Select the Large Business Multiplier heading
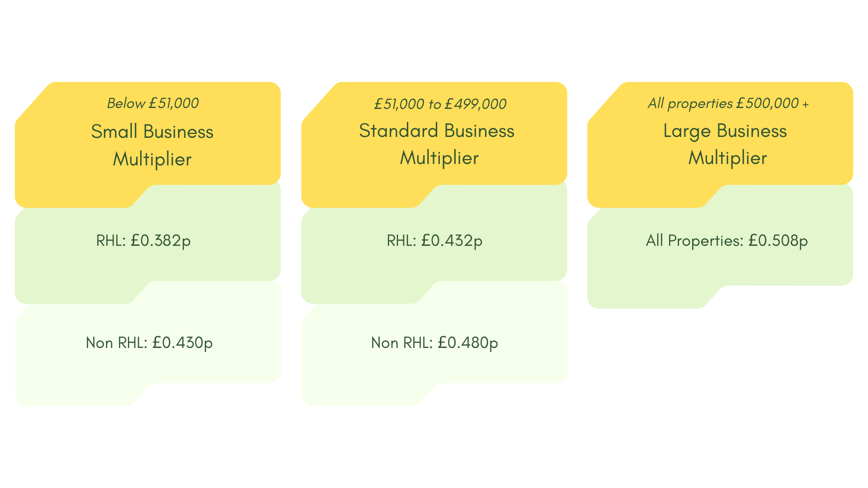The width and height of the screenshot is (868, 488). (725, 144)
